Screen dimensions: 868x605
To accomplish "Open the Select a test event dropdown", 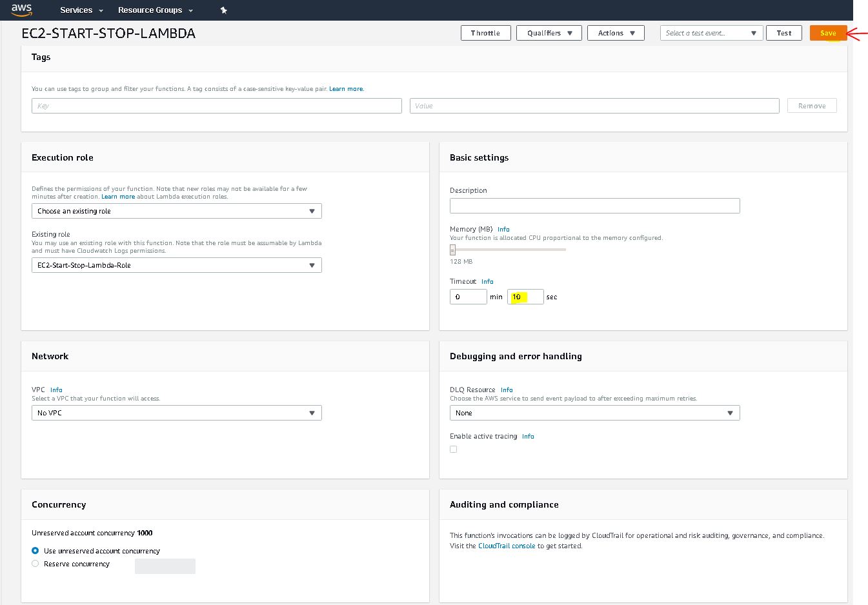I will [x=711, y=33].
